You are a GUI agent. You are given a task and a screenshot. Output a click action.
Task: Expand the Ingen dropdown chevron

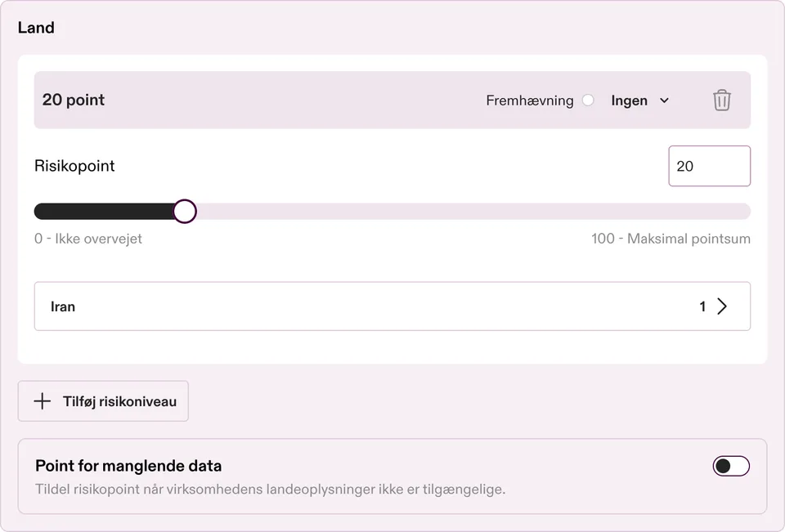click(664, 101)
